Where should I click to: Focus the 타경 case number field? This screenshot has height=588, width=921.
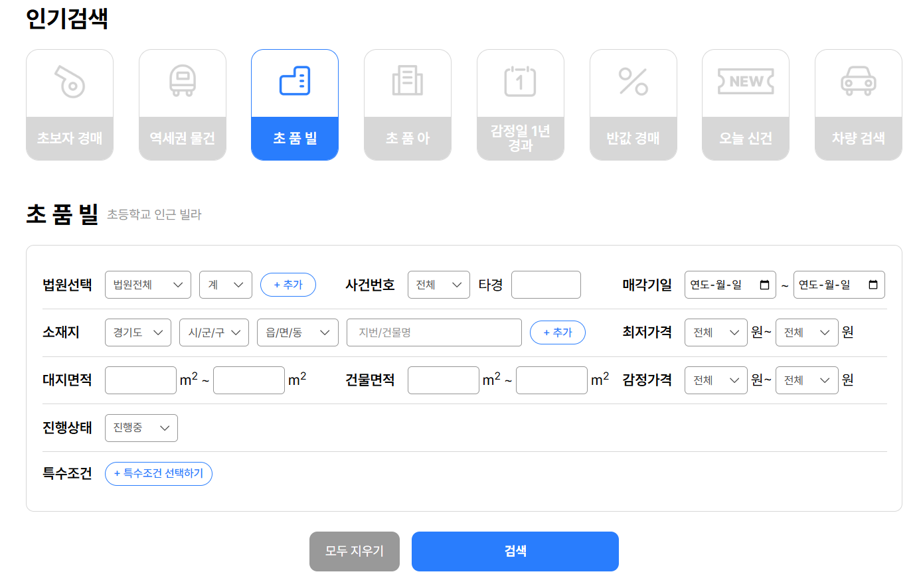tap(546, 285)
